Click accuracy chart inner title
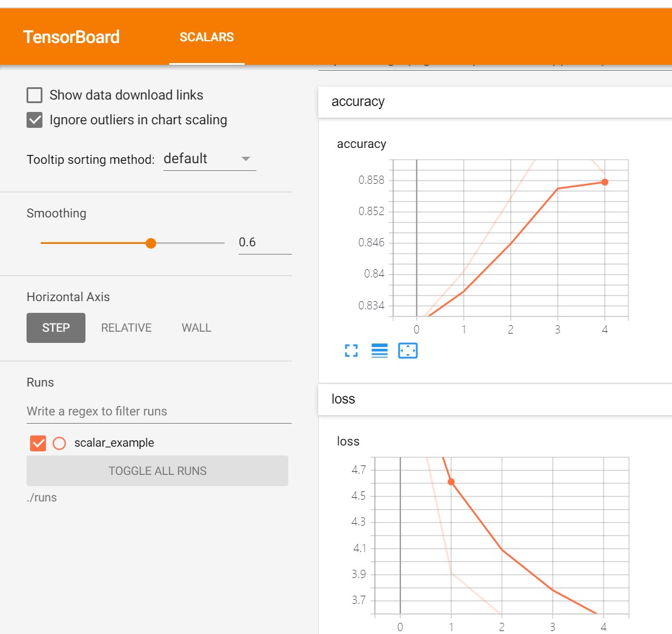The image size is (672, 634). point(361,144)
